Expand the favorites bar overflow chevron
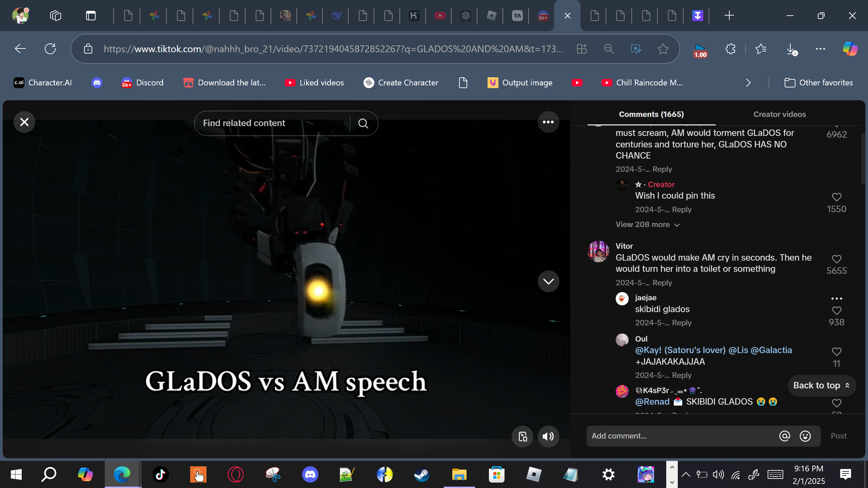Screen dimensions: 868x488 [x=748, y=83]
